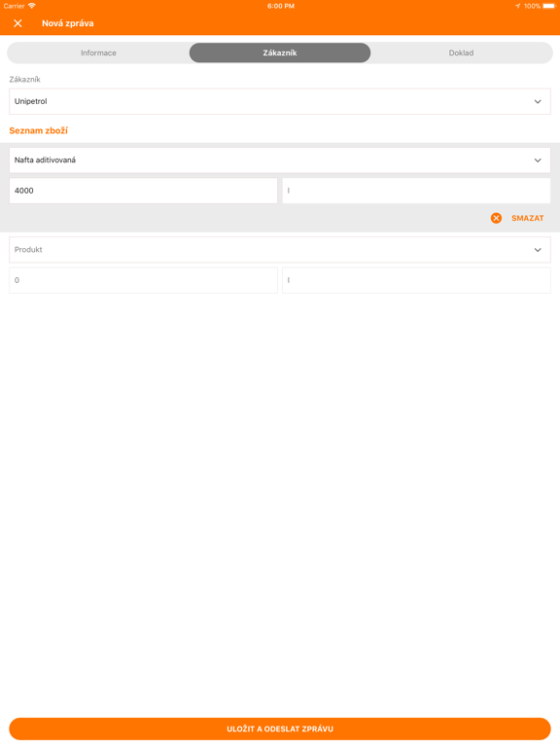Tap the battery indicator icon
560x747 pixels.
[549, 6]
